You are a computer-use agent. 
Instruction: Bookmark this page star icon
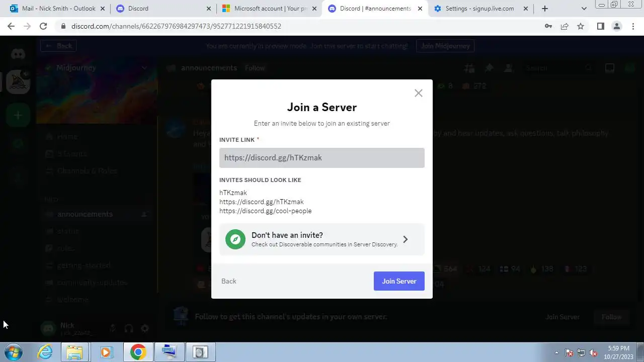pyautogui.click(x=581, y=26)
